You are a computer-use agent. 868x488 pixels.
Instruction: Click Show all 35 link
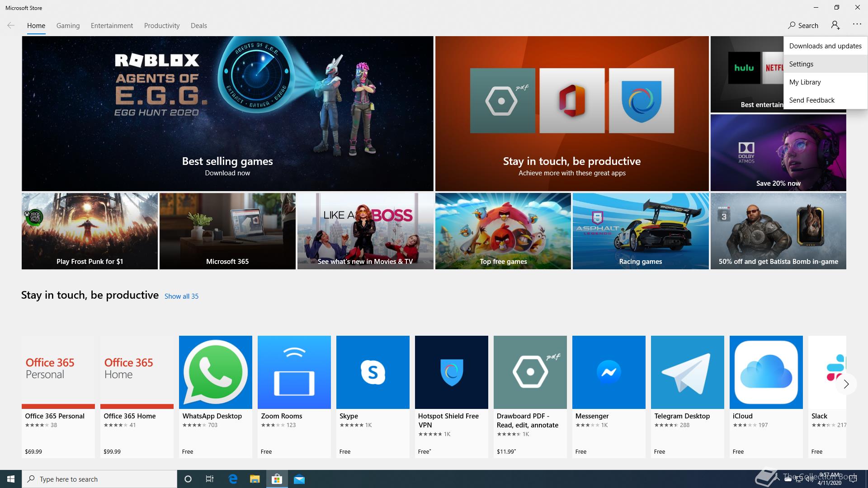pyautogui.click(x=181, y=296)
